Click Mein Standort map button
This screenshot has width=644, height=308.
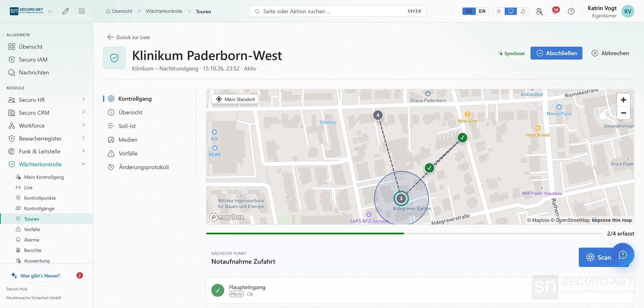[x=235, y=99]
